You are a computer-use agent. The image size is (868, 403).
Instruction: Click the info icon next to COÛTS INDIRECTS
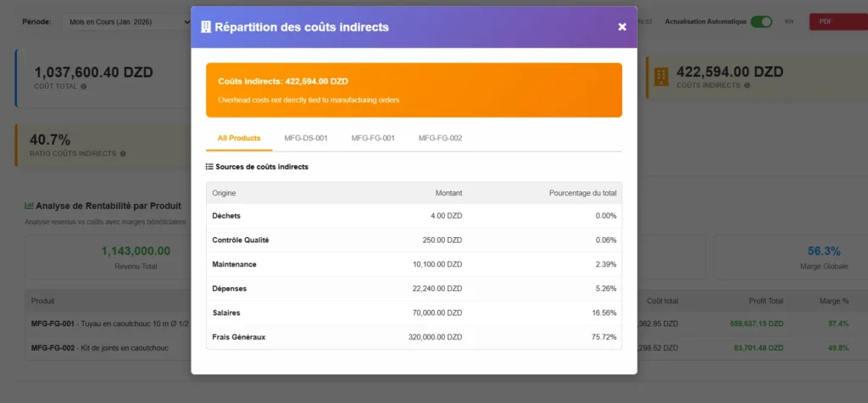point(747,86)
